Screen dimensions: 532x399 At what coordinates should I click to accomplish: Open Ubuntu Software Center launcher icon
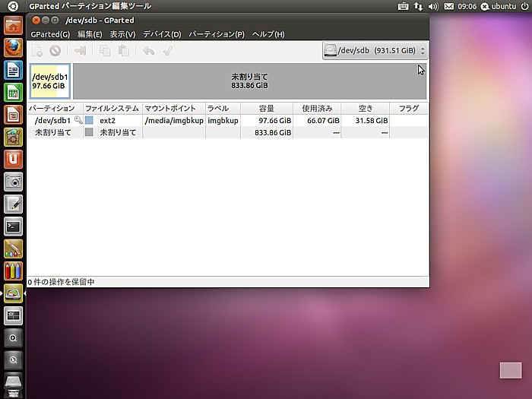[x=13, y=138]
